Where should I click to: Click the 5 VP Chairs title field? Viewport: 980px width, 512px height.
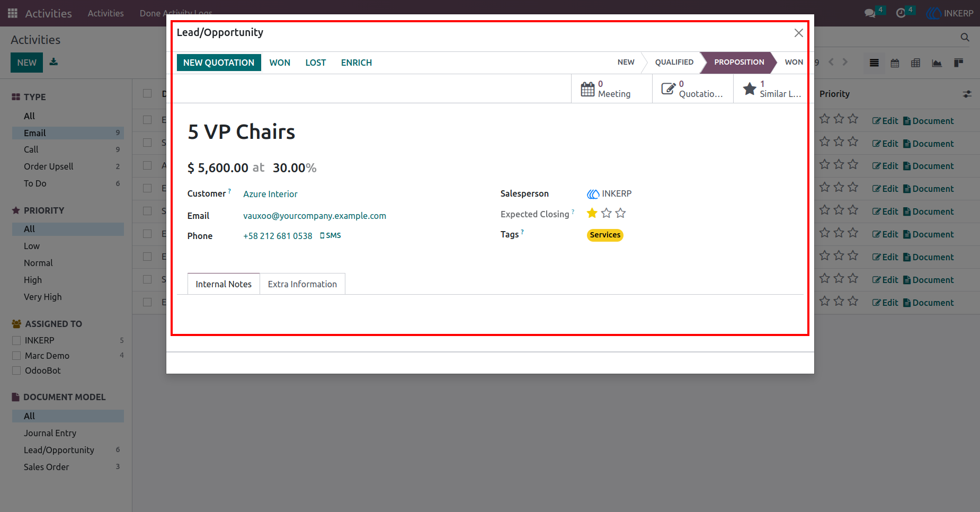pyautogui.click(x=242, y=132)
